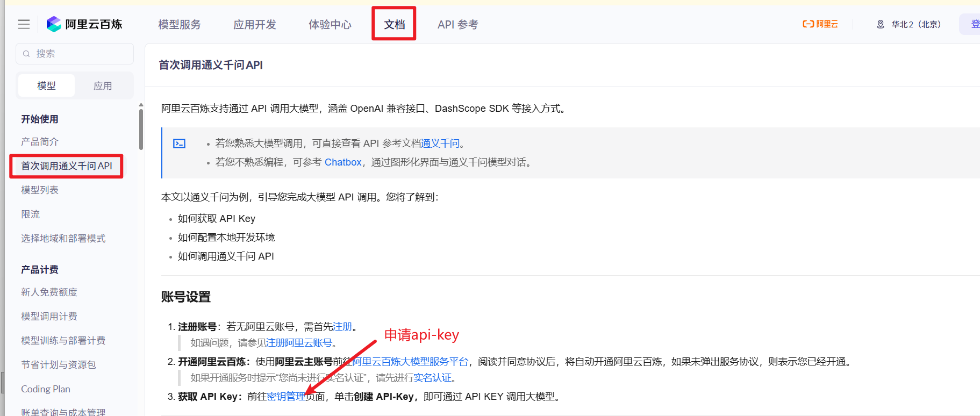Open 模型列表 in the sidebar
Screen dimensions: 980x416
pyautogui.click(x=40, y=190)
